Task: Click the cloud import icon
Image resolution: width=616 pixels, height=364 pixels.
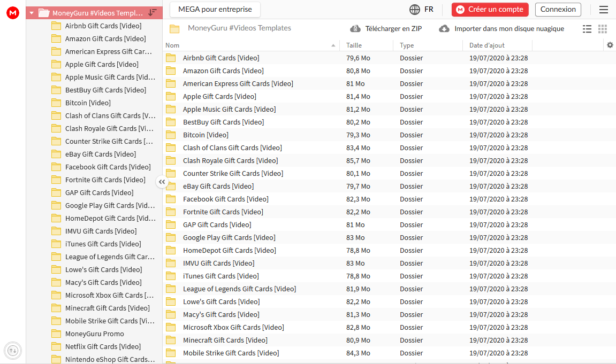Action: [444, 29]
